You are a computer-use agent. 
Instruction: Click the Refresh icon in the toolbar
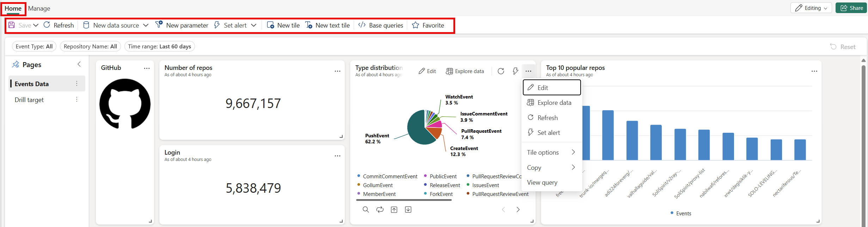47,25
